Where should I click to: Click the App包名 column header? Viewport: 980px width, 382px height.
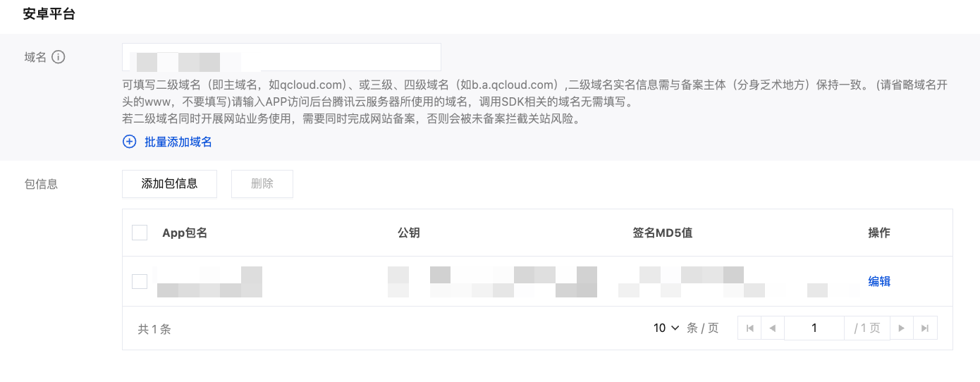pyautogui.click(x=185, y=233)
